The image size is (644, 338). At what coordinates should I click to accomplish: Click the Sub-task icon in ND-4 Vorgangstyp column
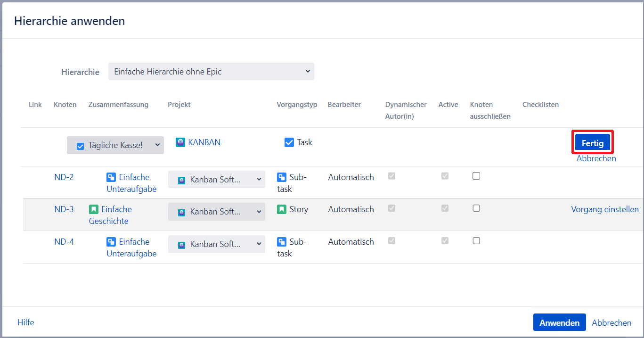point(282,242)
